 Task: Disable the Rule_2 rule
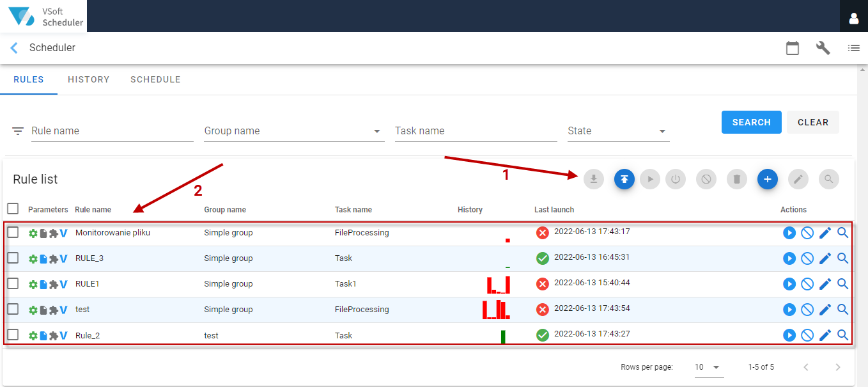[x=807, y=335]
